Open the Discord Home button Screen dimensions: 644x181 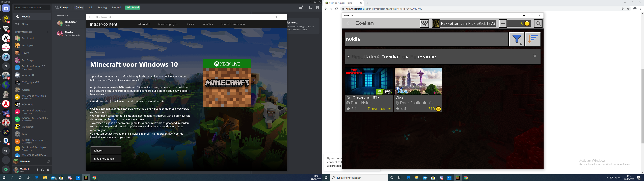pyautogui.click(x=6, y=9)
